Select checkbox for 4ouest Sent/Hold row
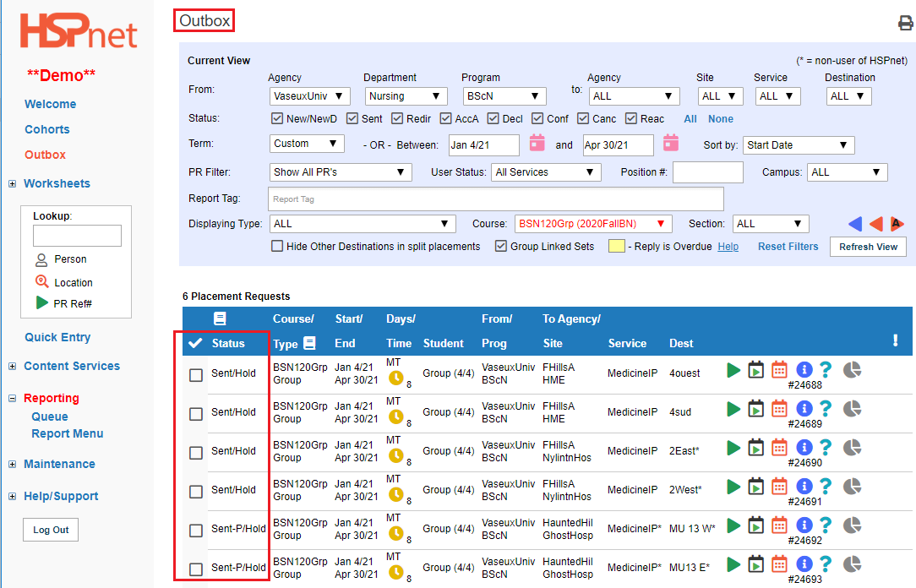916x588 pixels. [196, 375]
